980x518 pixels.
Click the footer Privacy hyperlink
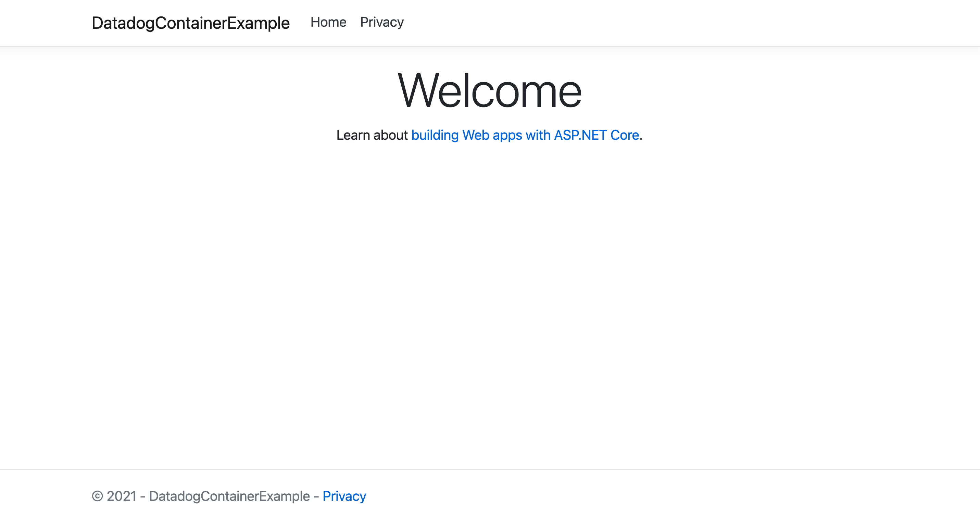tap(344, 495)
